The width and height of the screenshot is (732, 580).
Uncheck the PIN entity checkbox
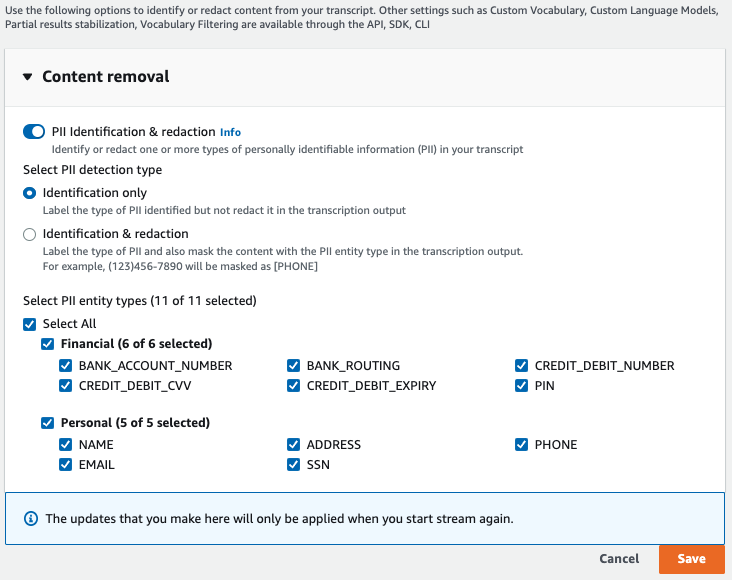pyautogui.click(x=522, y=386)
